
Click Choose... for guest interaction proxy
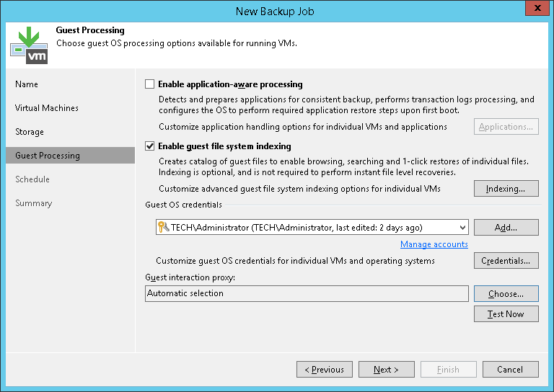point(506,294)
